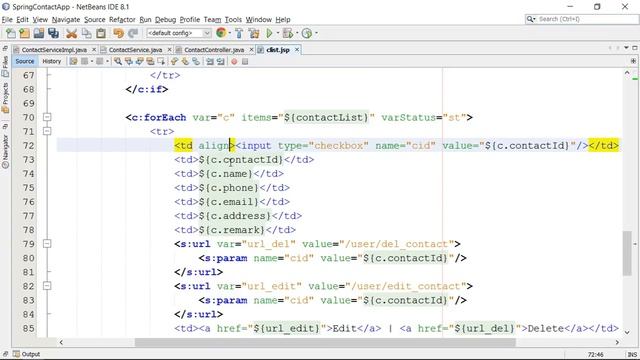Open browser selection dropdown arrow beside Chrome
Screen dimensions: 640x360
(229, 33)
